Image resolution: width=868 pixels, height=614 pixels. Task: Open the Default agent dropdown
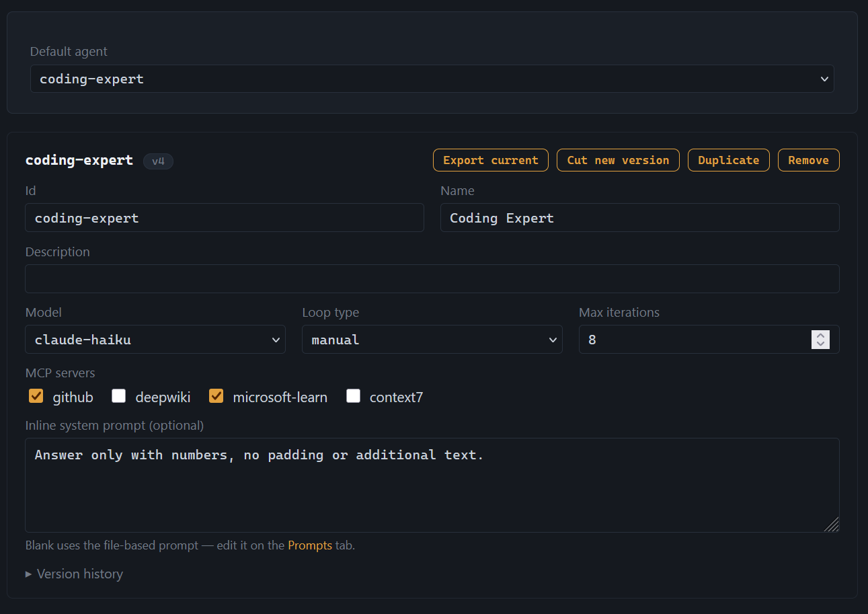pyautogui.click(x=432, y=79)
